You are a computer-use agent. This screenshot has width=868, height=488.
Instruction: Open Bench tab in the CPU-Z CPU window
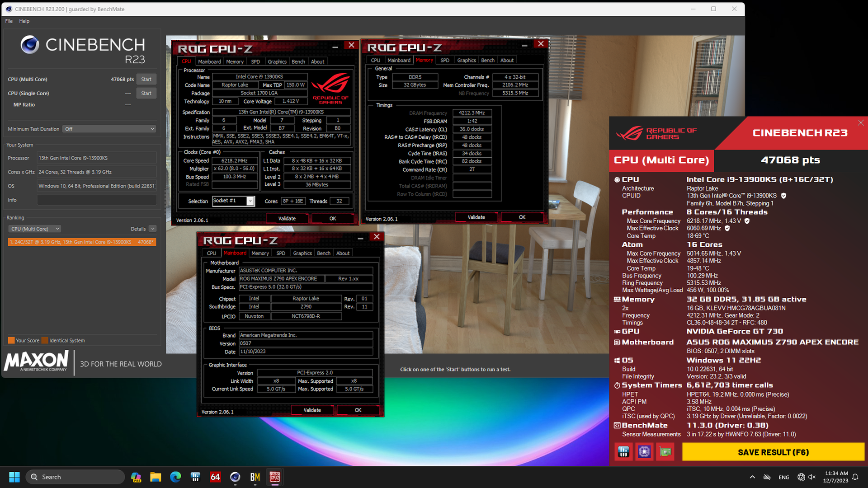(298, 61)
